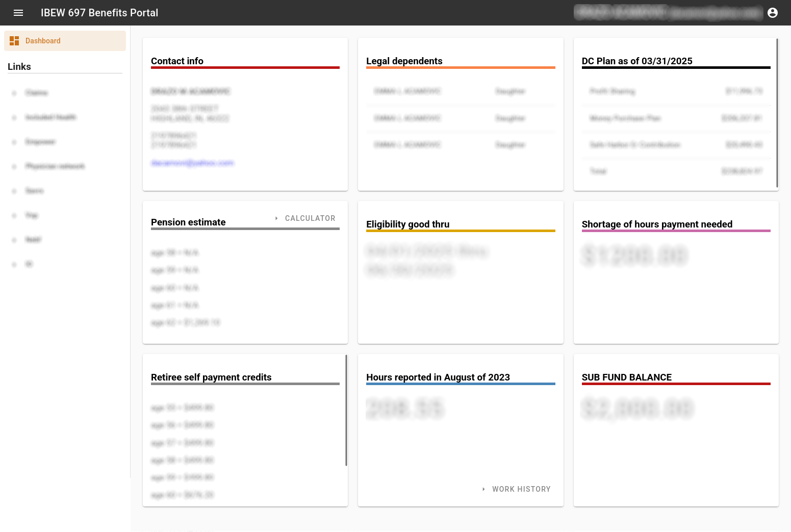The width and height of the screenshot is (791, 532).
Task: Open the pension CALCULATOR
Action: pyautogui.click(x=310, y=218)
